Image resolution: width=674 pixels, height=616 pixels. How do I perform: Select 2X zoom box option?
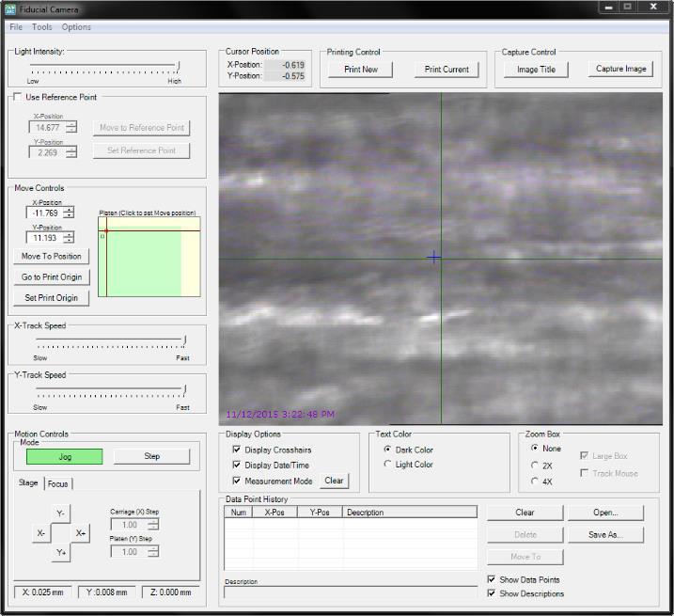[534, 466]
